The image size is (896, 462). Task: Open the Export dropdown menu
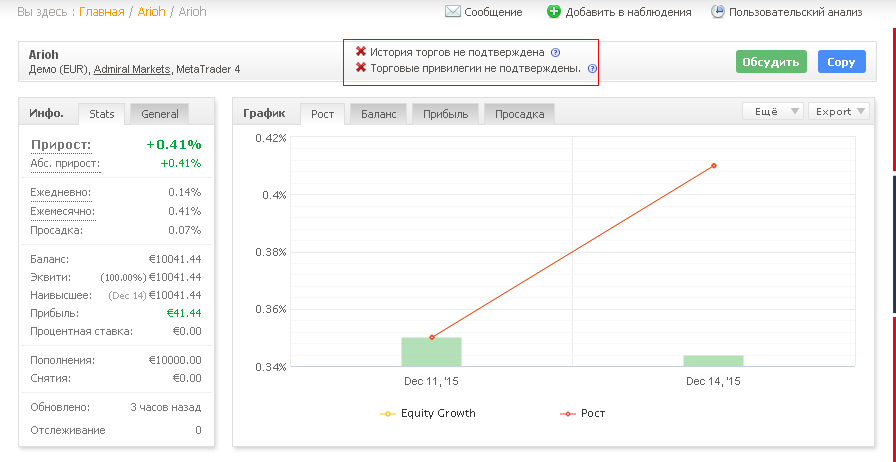coord(839,111)
